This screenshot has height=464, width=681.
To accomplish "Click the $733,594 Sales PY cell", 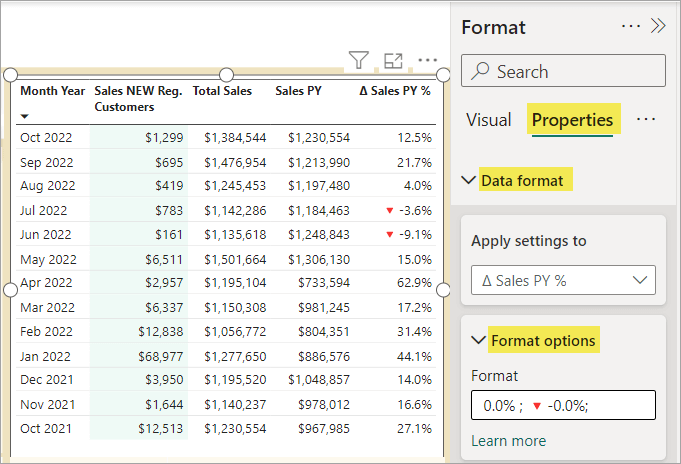I will point(324,283).
